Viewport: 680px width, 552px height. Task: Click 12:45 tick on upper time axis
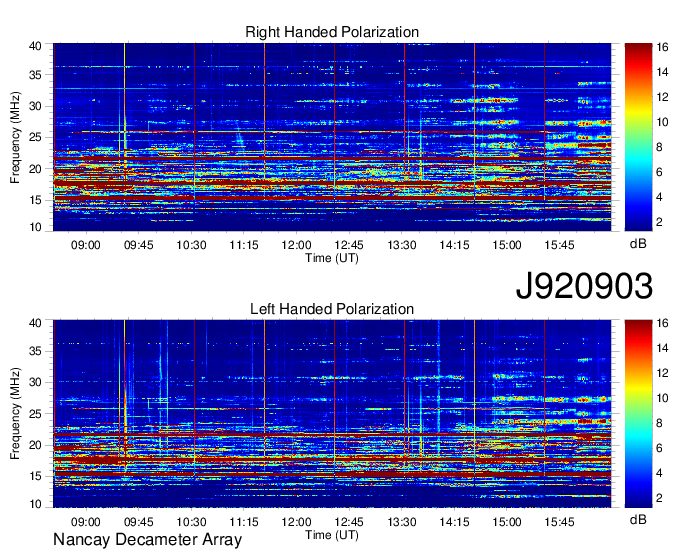349,245
